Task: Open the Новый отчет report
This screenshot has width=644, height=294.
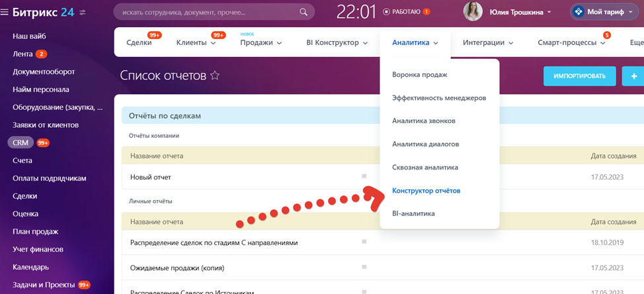Action: click(150, 177)
